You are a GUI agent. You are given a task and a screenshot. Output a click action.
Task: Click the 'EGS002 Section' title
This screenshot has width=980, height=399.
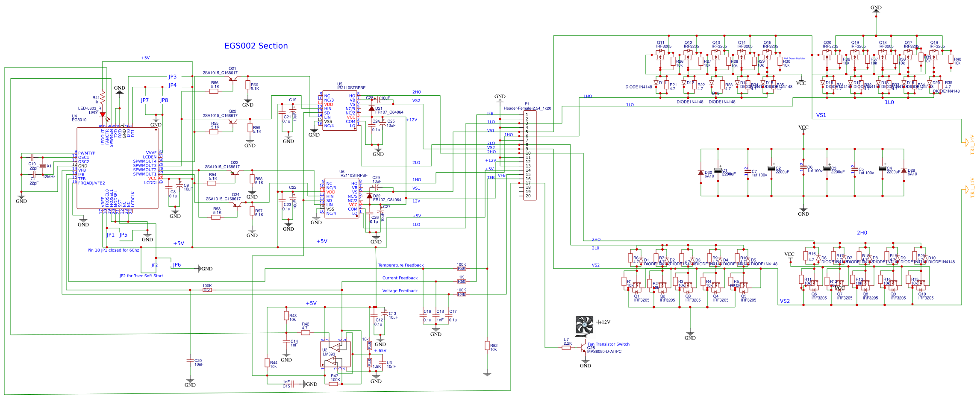click(x=256, y=46)
